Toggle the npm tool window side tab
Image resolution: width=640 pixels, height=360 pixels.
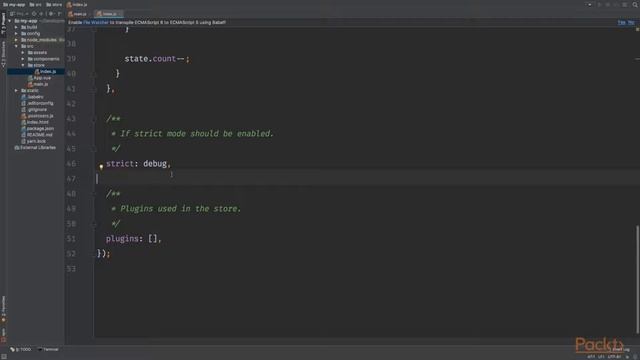3,335
